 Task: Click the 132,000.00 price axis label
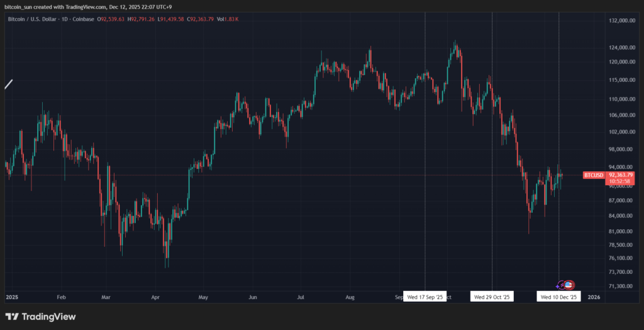tap(620, 20)
